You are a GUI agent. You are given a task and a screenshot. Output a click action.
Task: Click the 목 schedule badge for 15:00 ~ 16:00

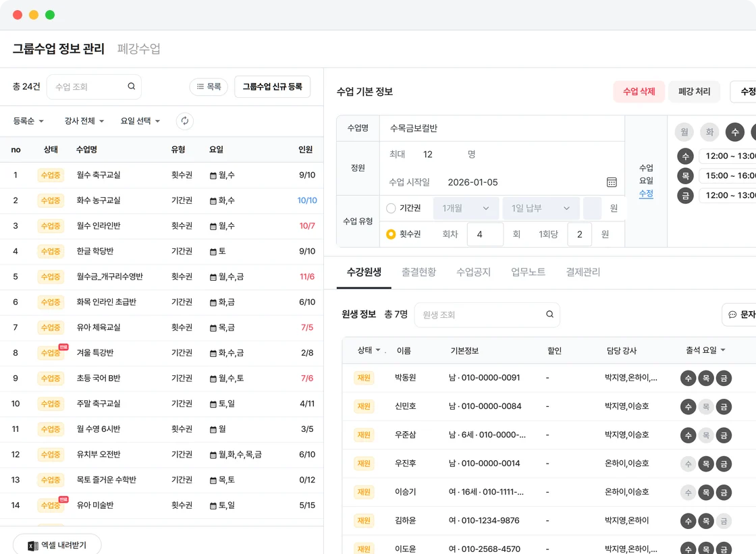(685, 175)
